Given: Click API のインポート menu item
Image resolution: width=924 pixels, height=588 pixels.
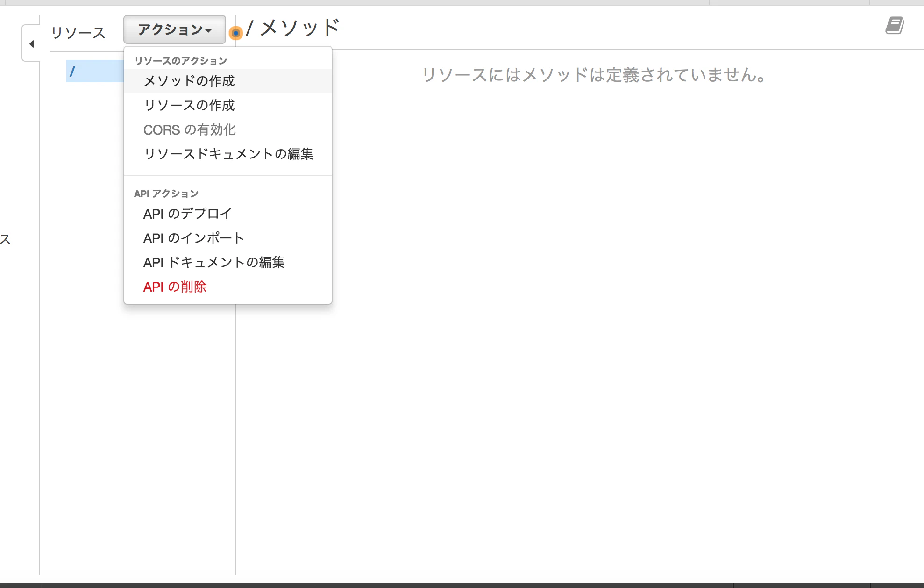Looking at the screenshot, I should click(x=228, y=238).
